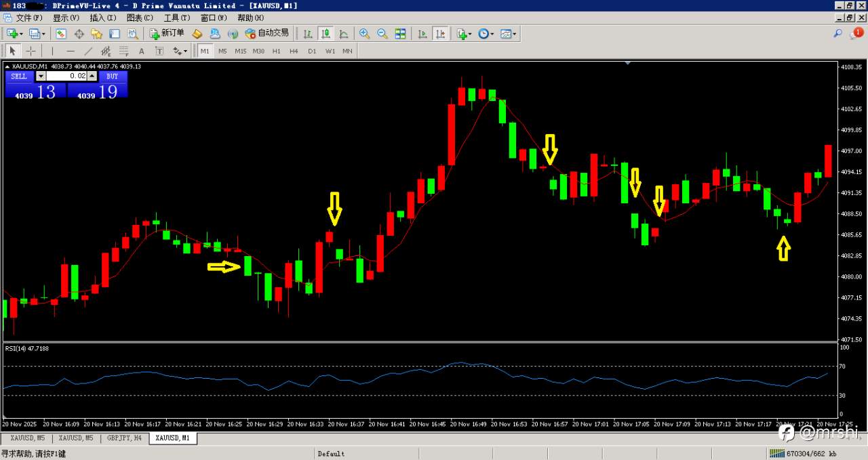Switch timeframe to H1

click(276, 51)
